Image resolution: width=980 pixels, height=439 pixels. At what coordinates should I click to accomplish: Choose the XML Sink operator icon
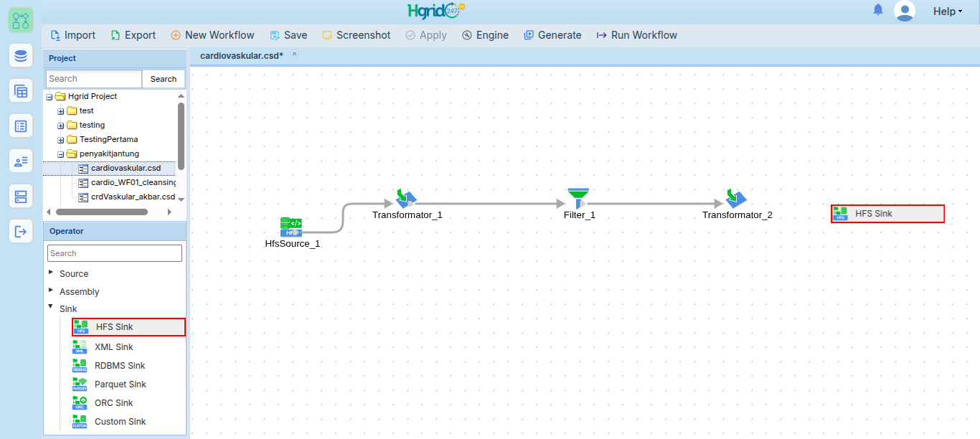[80, 347]
